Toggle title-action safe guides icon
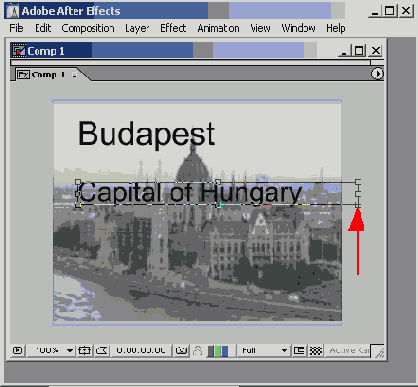Viewport: 418px width, 387px height. [84, 350]
